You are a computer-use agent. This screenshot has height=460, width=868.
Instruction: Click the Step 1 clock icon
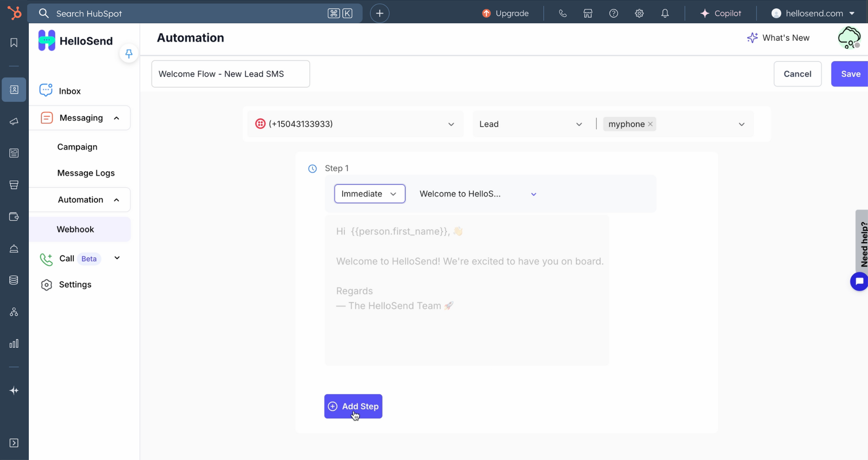point(312,169)
